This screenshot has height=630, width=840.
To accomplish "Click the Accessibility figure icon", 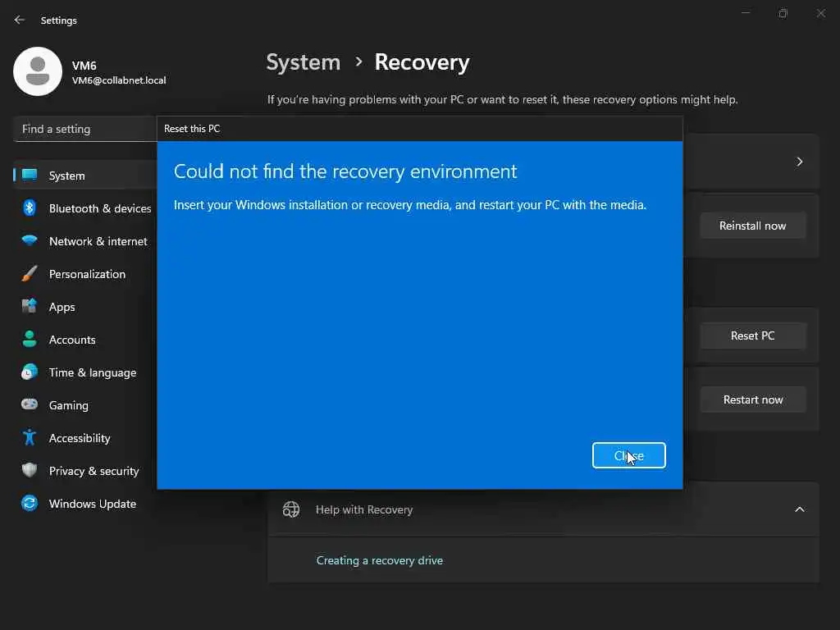I will pyautogui.click(x=30, y=438).
